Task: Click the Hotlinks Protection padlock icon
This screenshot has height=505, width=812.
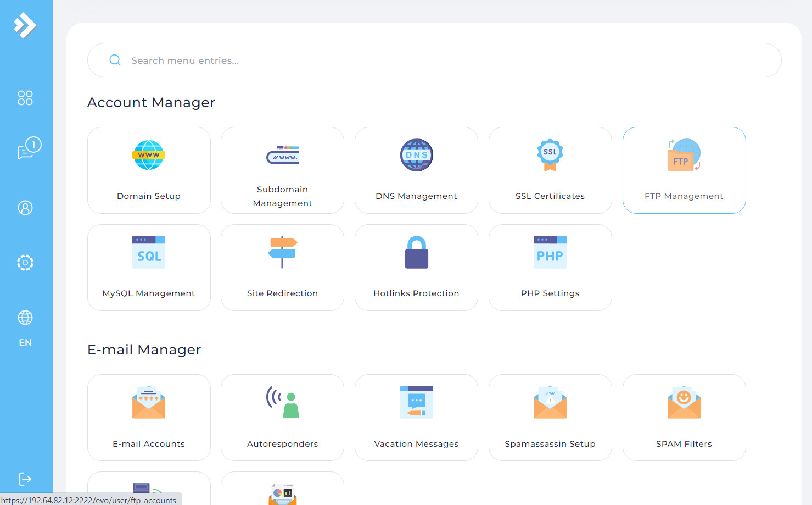Action: [x=417, y=252]
